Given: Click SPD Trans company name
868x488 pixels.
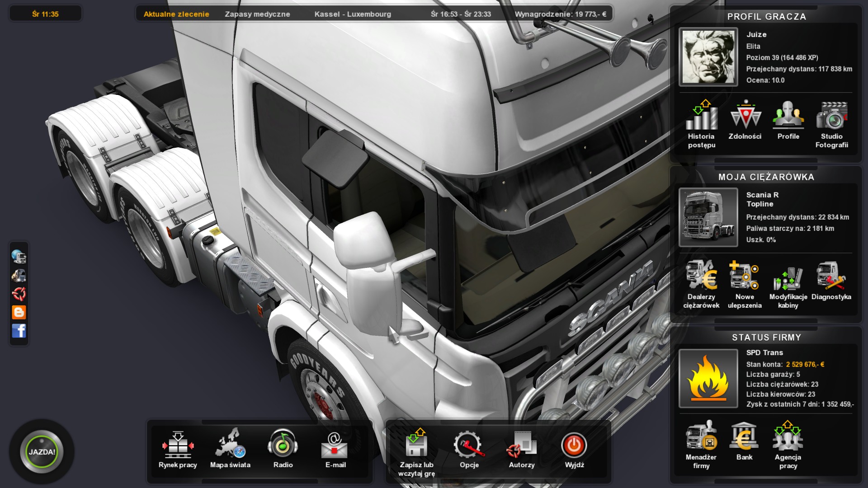Looking at the screenshot, I should (x=764, y=352).
